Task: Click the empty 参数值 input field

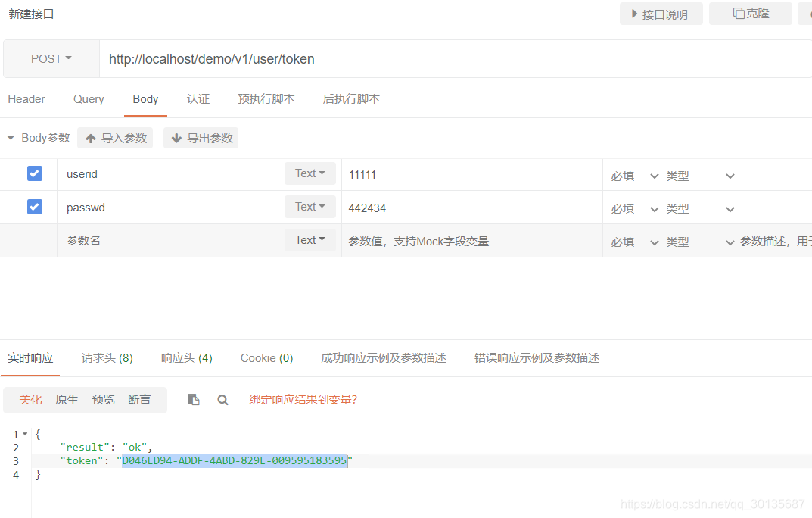Action: click(471, 241)
